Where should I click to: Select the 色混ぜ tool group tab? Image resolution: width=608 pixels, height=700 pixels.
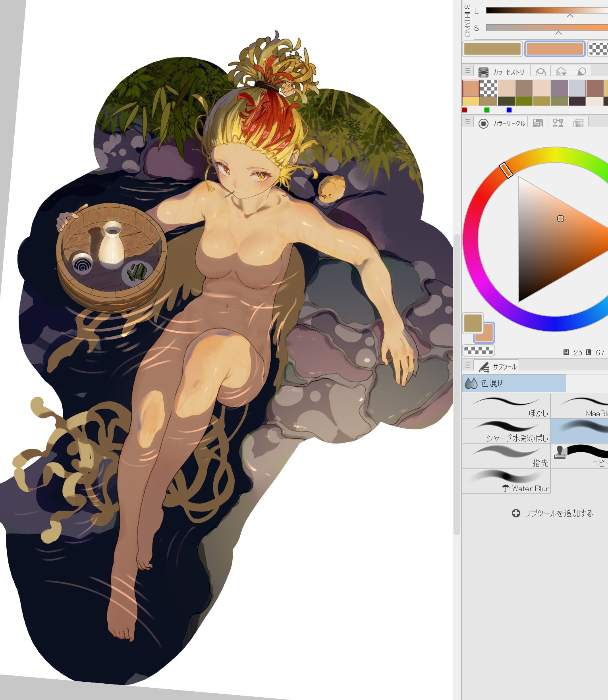click(x=513, y=383)
